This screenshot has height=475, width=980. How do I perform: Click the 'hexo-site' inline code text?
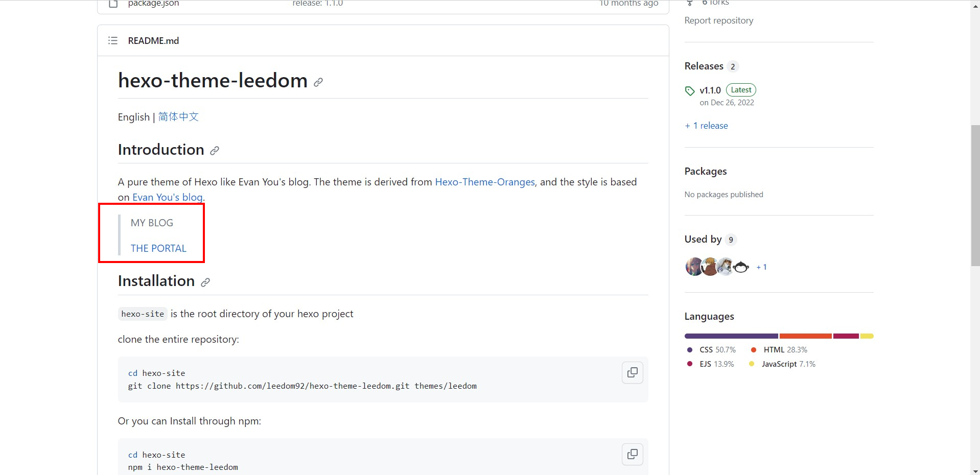pyautogui.click(x=143, y=314)
